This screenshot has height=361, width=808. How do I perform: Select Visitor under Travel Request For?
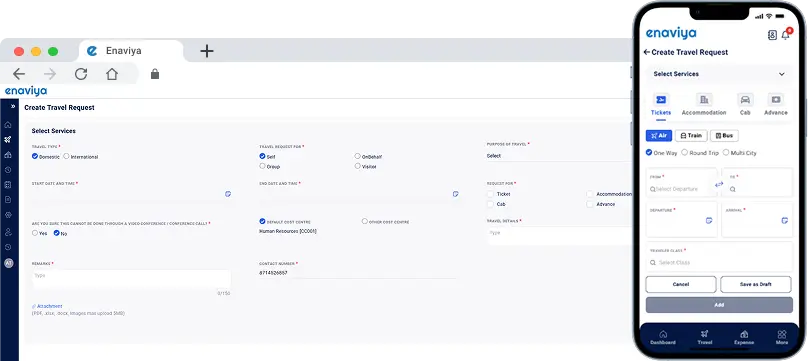pyautogui.click(x=358, y=166)
